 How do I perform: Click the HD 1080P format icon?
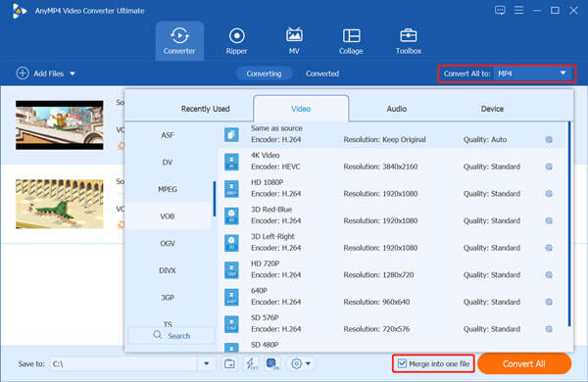(x=231, y=189)
